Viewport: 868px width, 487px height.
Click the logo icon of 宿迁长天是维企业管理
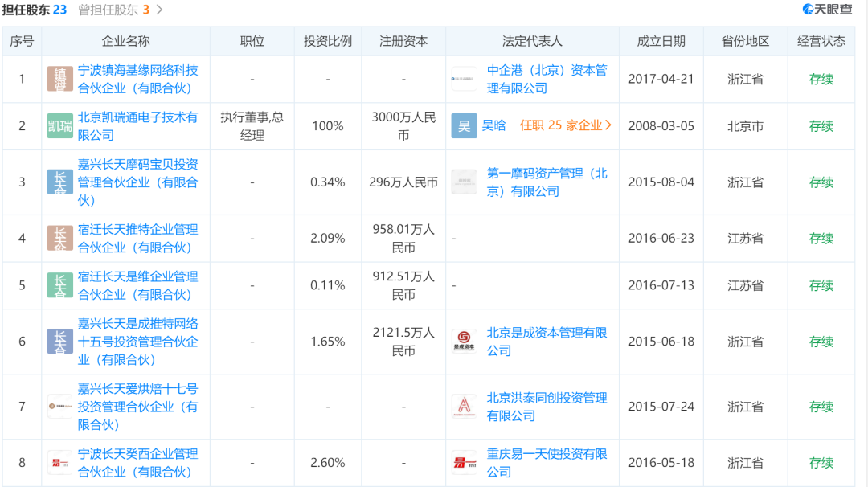click(x=59, y=285)
